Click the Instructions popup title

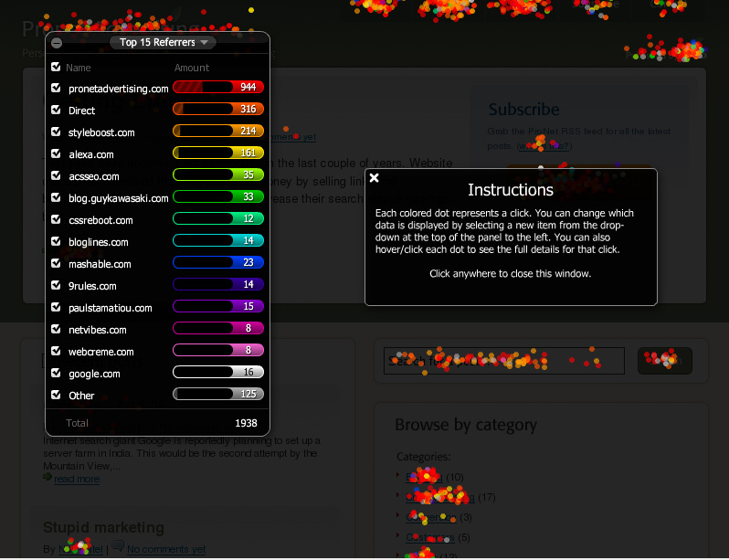511,190
